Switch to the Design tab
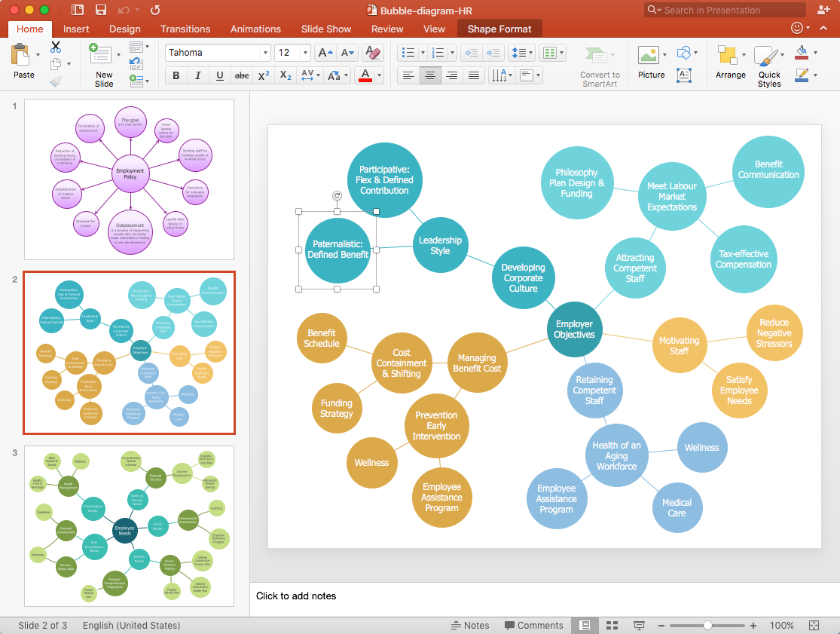Image resolution: width=840 pixels, height=634 pixels. [x=124, y=29]
